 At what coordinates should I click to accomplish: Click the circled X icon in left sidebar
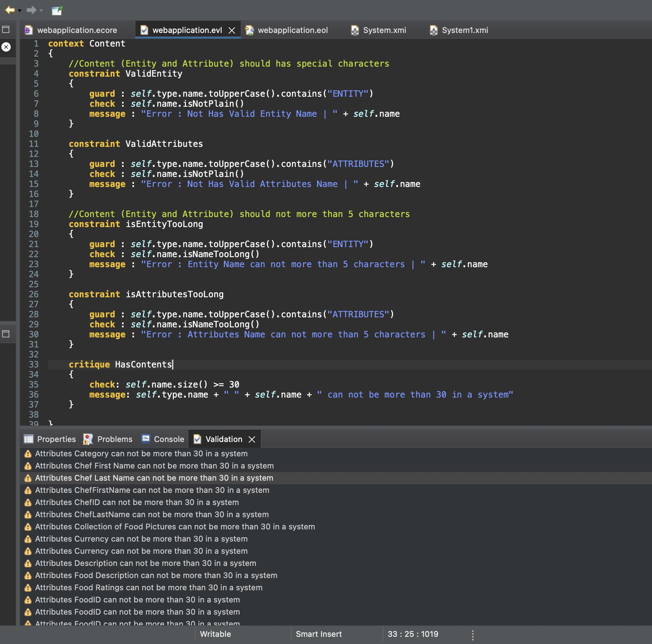coord(6,47)
